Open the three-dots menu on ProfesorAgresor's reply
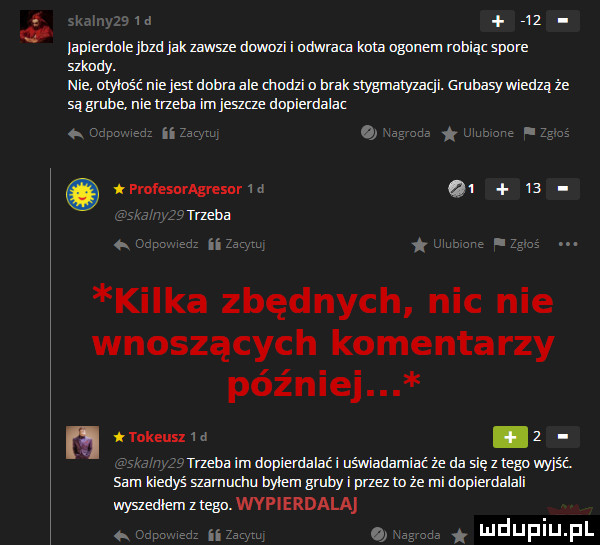This screenshot has height=545, width=600. tap(568, 244)
